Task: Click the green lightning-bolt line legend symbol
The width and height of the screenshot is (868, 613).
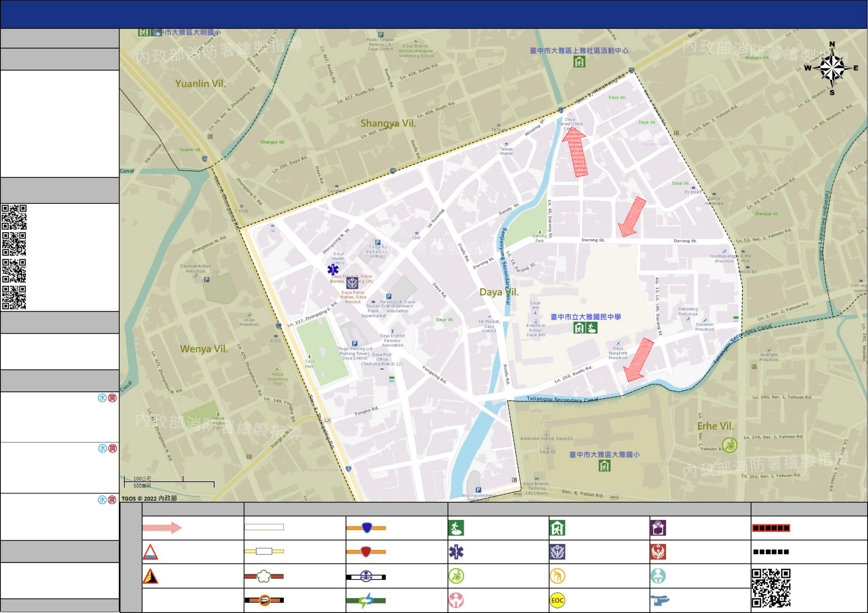Action: (366, 601)
